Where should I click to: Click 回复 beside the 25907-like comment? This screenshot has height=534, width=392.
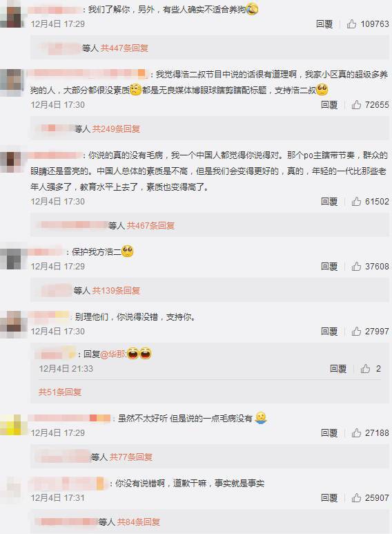pyautogui.click(x=329, y=497)
